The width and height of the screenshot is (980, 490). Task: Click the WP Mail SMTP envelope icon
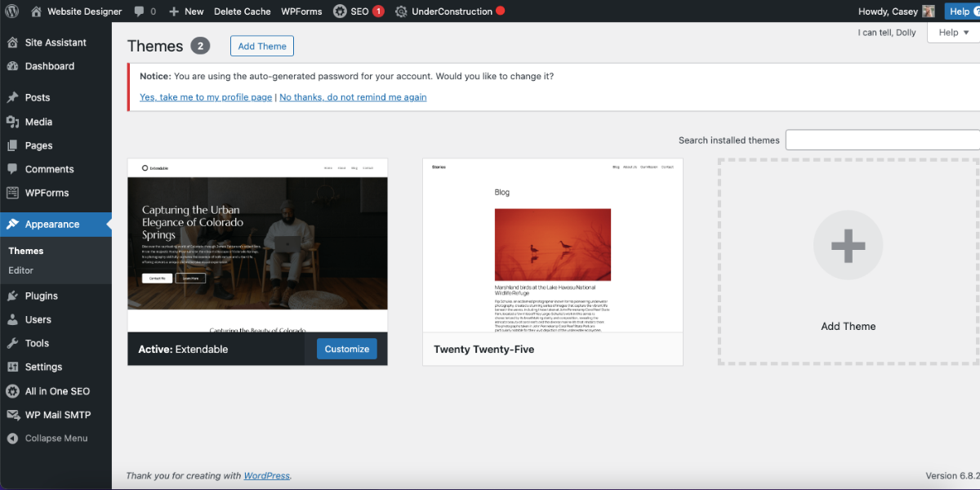pyautogui.click(x=12, y=415)
